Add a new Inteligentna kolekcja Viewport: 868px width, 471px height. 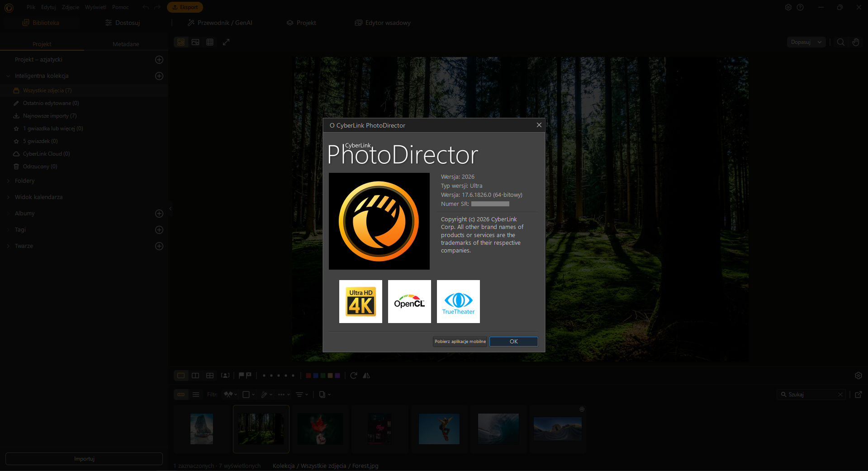(159, 76)
